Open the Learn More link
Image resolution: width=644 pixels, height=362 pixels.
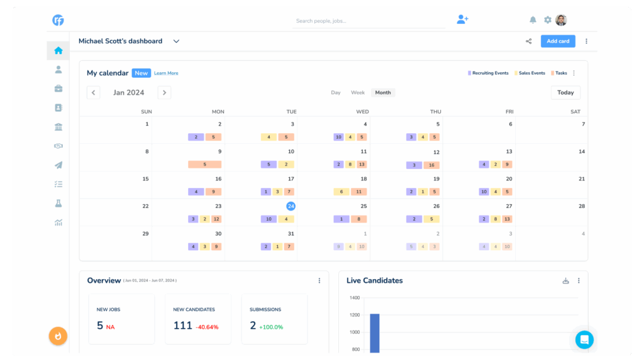click(x=165, y=73)
